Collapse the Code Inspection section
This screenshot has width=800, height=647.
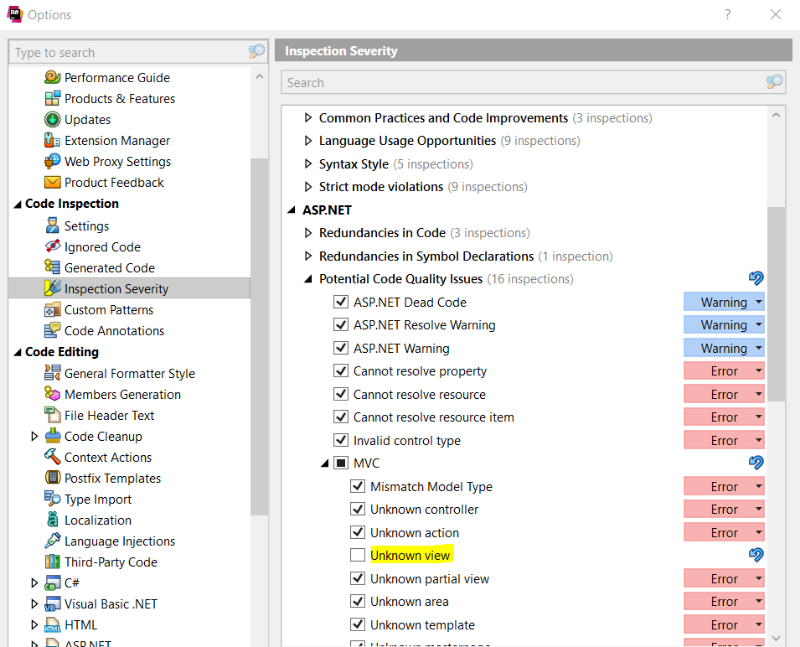[17, 204]
